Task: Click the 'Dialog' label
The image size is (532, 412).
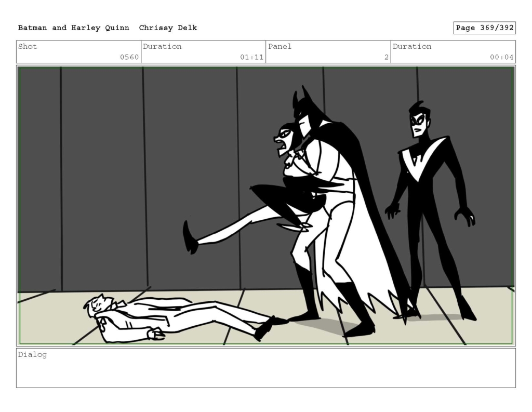Action: click(32, 355)
